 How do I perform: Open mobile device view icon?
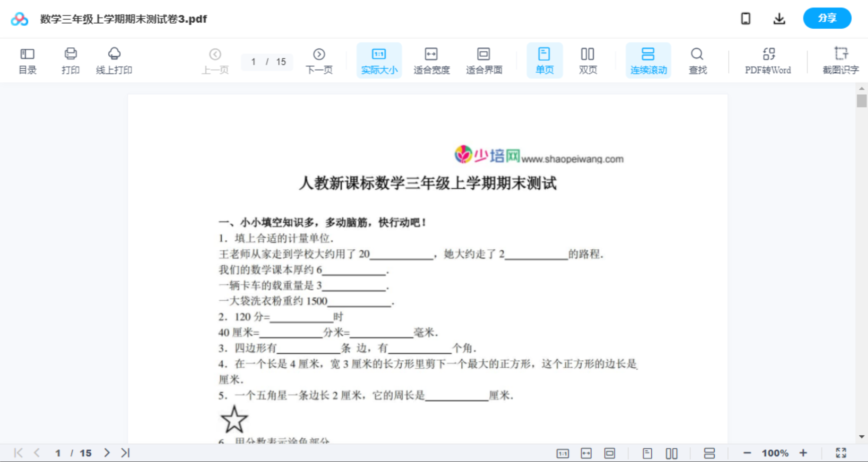pos(746,18)
